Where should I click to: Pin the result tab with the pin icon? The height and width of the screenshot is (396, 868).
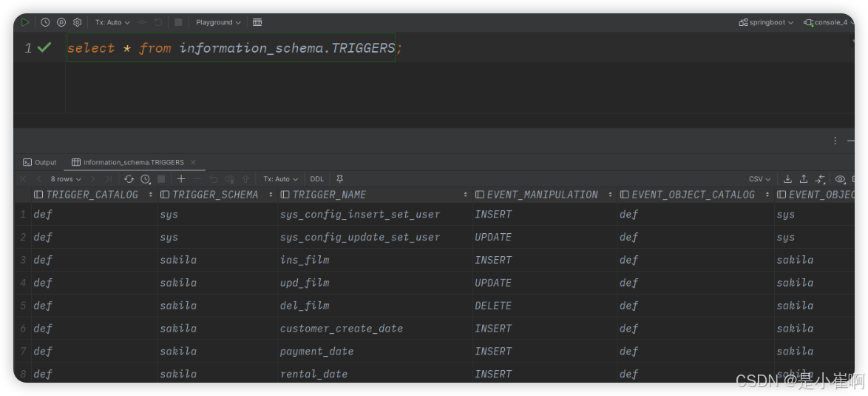pos(340,179)
